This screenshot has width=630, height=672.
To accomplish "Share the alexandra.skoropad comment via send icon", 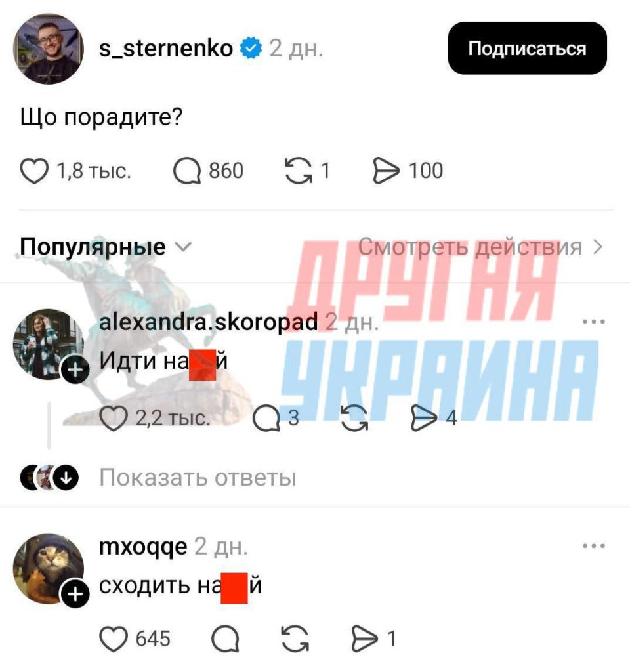I will coord(424,418).
